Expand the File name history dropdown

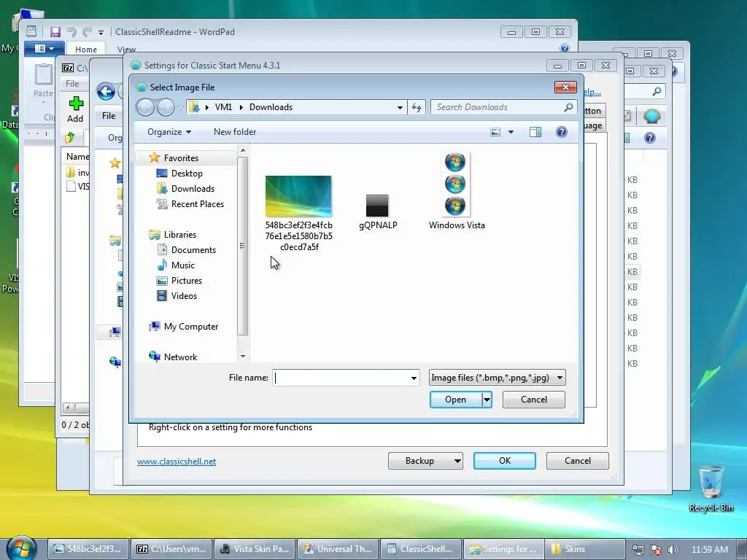(x=414, y=378)
